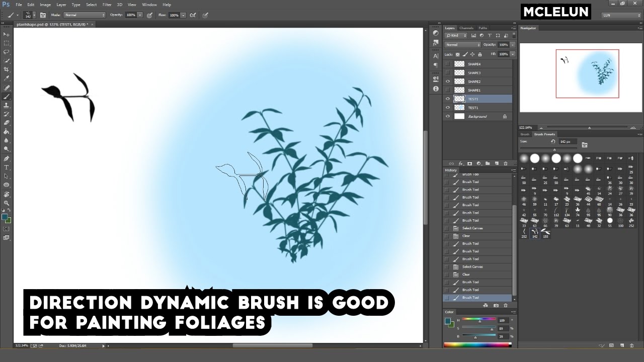Screen dimensions: 644x362
Task: Hide the selected TEST1 layer
Action: tap(448, 99)
